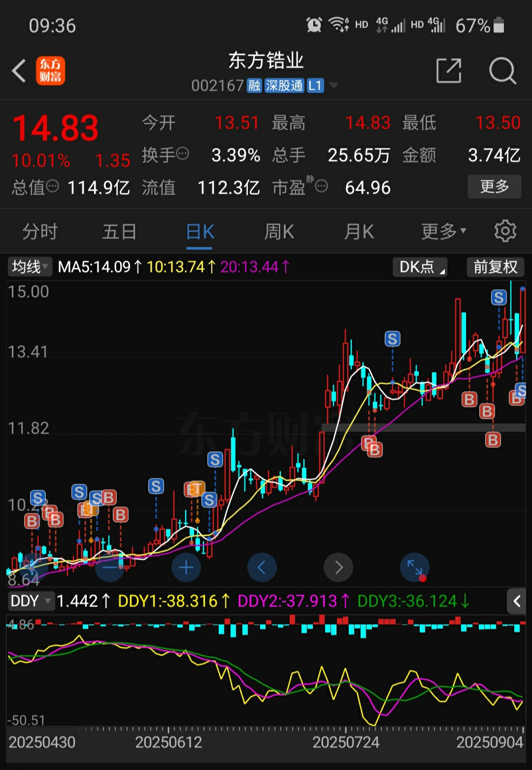Screen dimensions: 532x770
Task: Tap the 深股通 tag
Action: (284, 86)
